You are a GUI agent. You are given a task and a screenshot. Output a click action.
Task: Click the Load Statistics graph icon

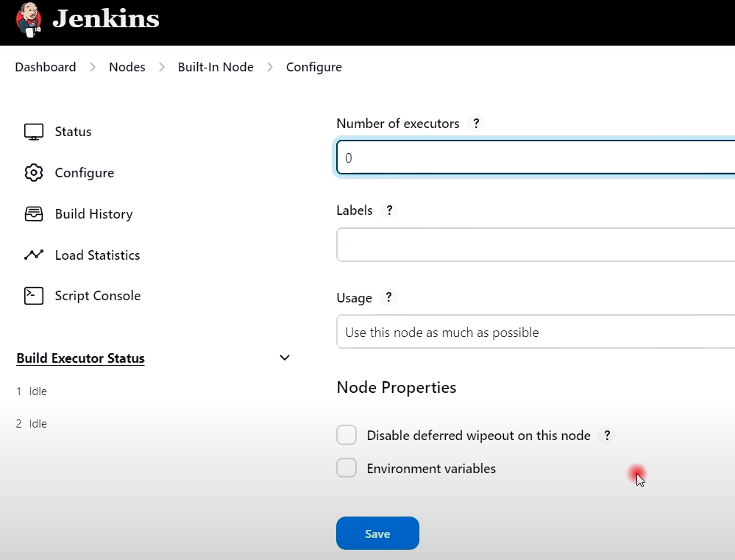click(x=34, y=255)
